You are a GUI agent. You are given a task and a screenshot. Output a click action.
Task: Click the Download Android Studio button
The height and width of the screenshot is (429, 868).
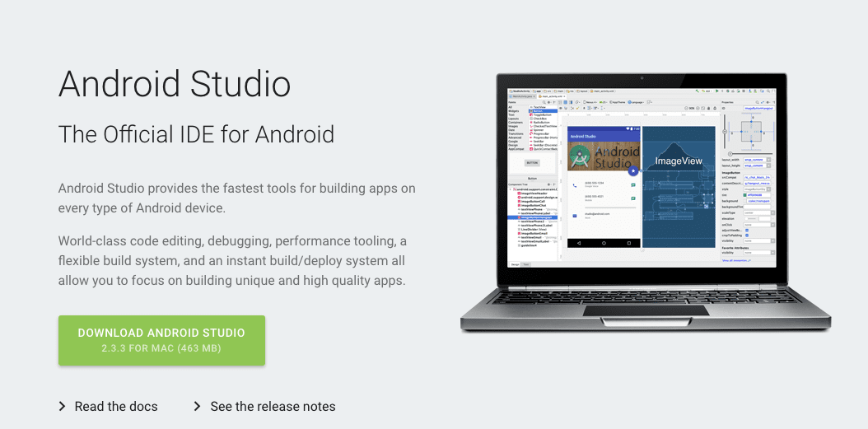pyautogui.click(x=161, y=340)
